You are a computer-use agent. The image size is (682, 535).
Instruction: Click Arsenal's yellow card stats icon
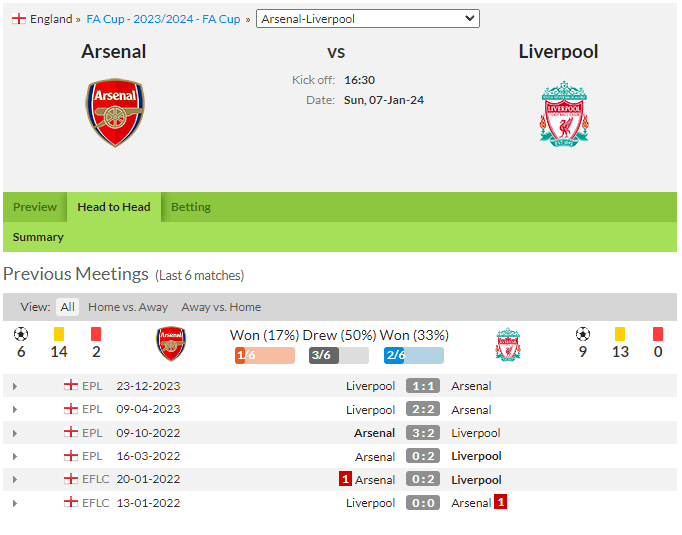pos(59,334)
